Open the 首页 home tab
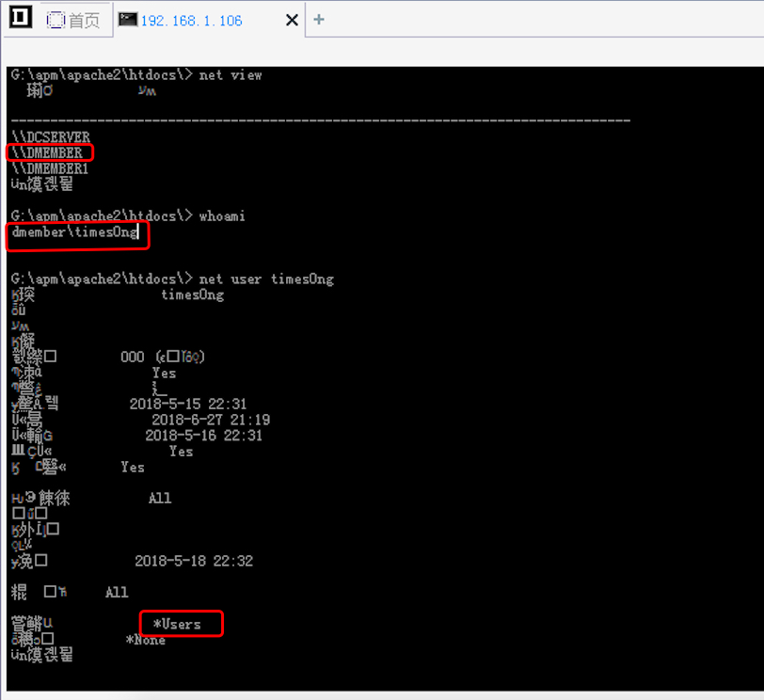Viewport: 764px width, 700px height. [x=72, y=20]
